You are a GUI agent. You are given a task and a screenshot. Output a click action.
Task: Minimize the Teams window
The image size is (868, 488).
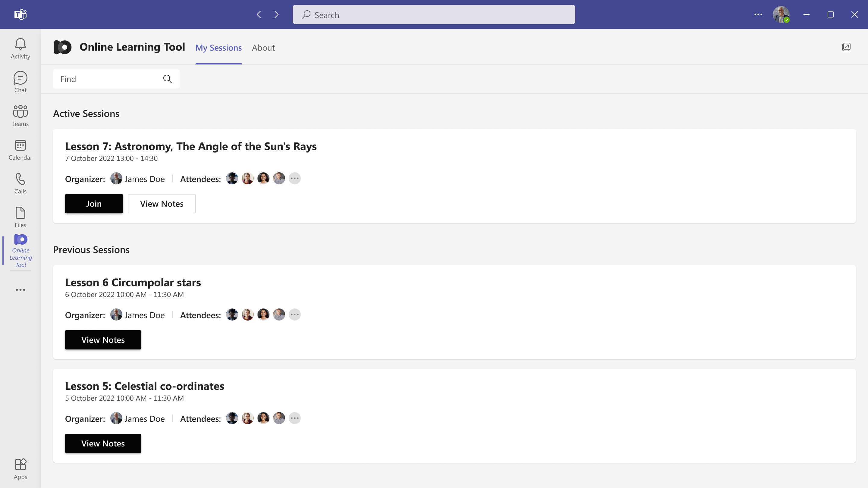(806, 14)
